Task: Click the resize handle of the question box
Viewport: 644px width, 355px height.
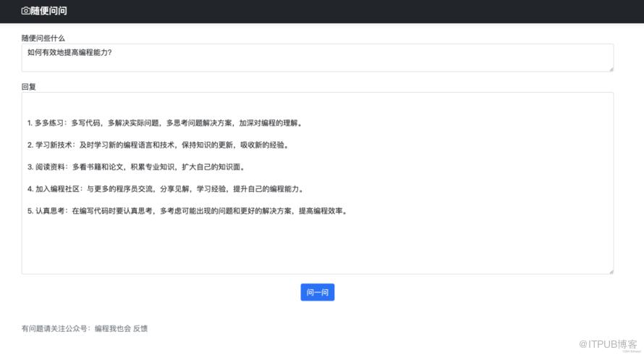Action: click(611, 69)
